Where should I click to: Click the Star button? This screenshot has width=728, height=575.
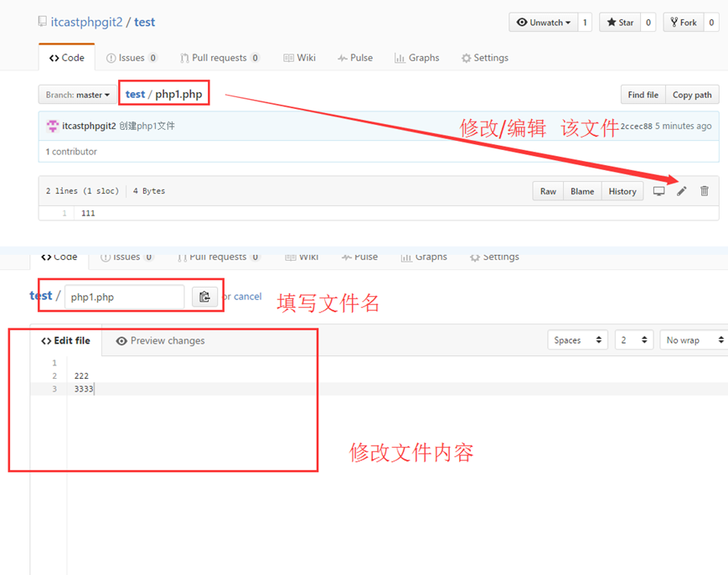click(x=620, y=23)
